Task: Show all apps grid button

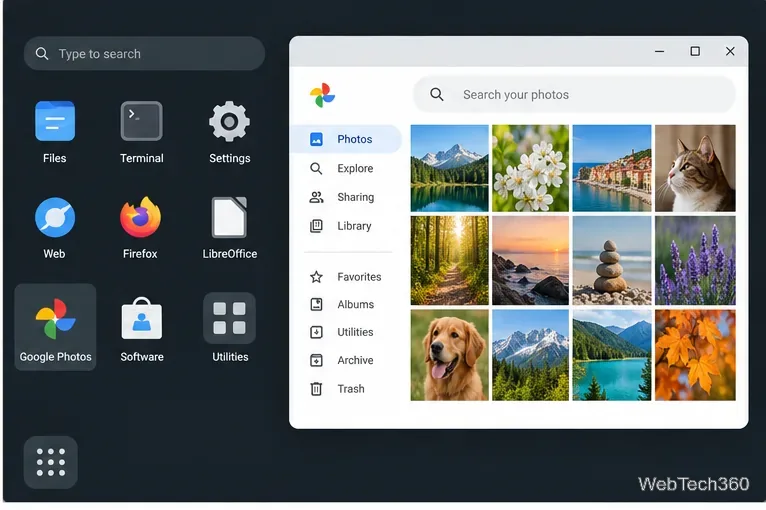Action: (x=51, y=462)
